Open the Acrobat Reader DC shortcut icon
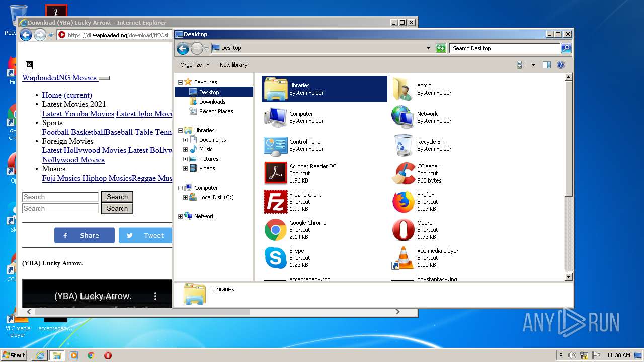644x362 pixels. click(x=275, y=173)
